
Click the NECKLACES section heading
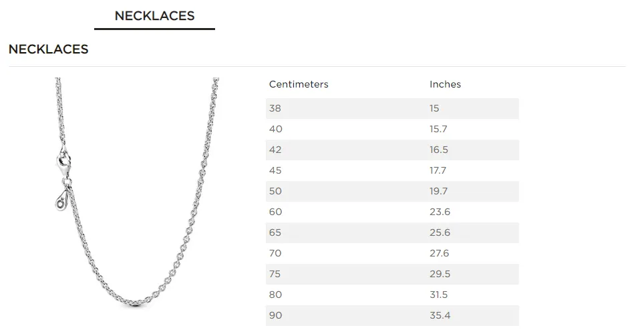(48, 49)
